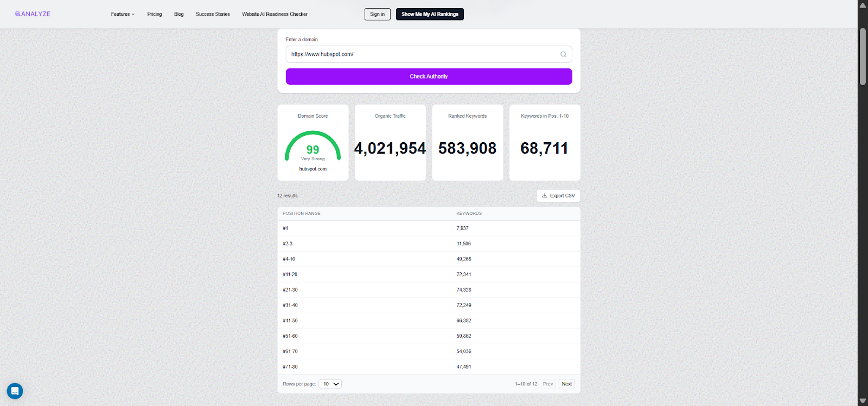Image resolution: width=868 pixels, height=406 pixels.
Task: Click keyword count 54,036
Action: click(x=464, y=351)
